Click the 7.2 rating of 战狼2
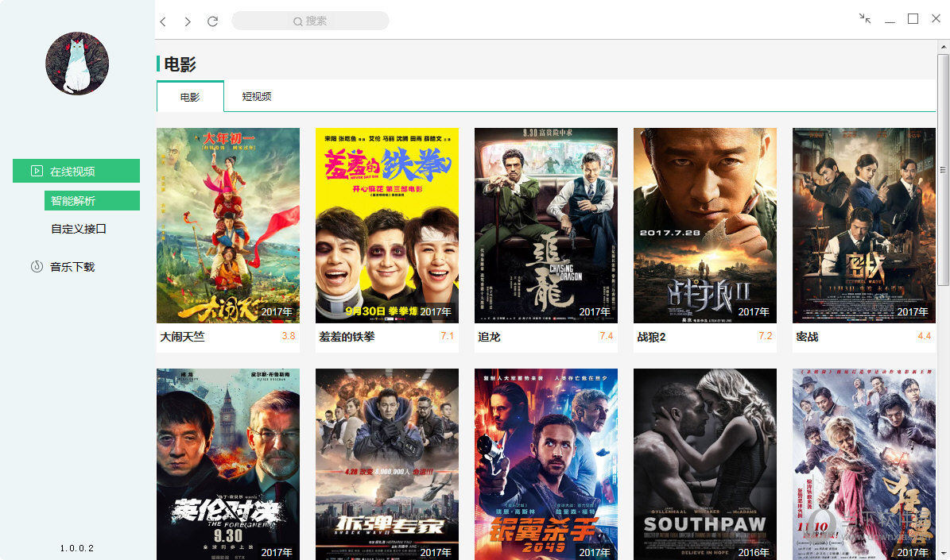Screen dimensions: 950x560 766,336
